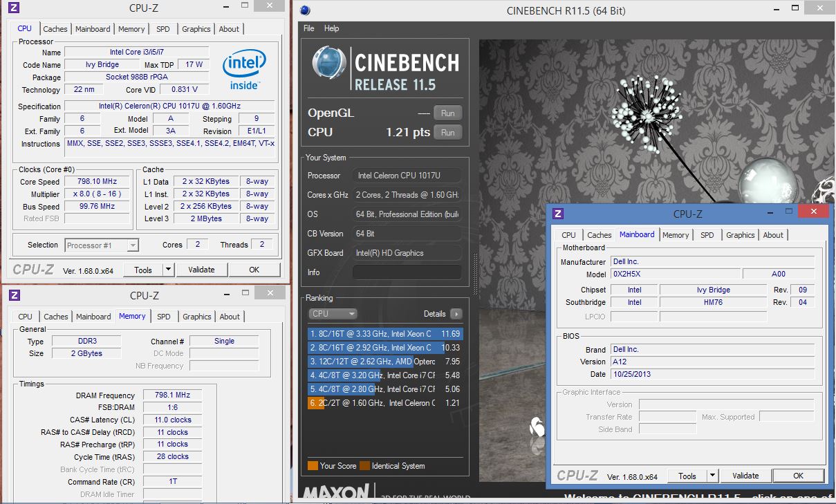Click Processor field Intel Celeron CPU 1017U in Cinebench
Screen dimensions: 836x504
point(407,176)
